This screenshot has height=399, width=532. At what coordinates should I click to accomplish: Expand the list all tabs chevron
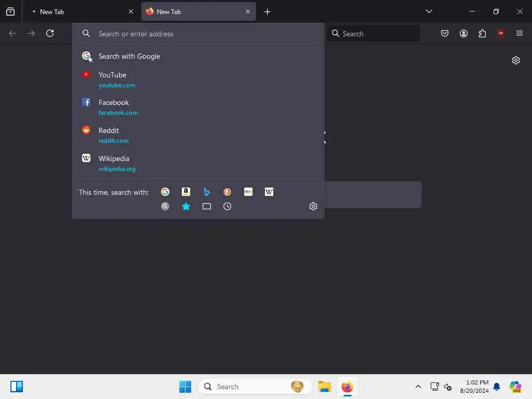(x=429, y=11)
